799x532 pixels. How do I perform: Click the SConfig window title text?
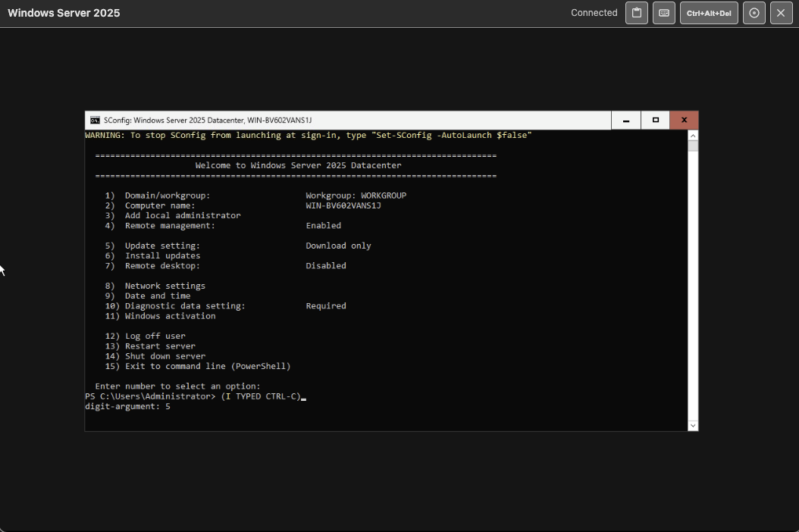pos(208,120)
